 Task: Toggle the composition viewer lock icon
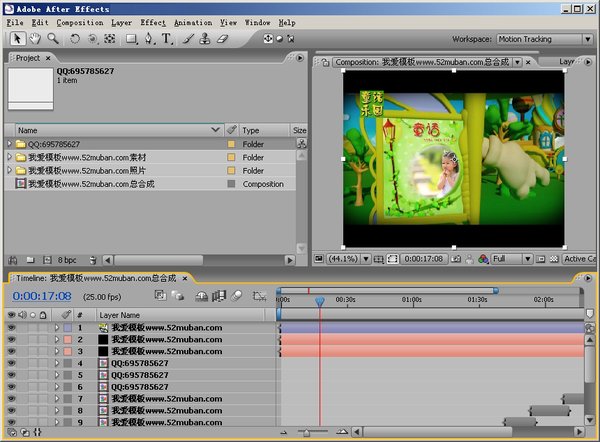click(x=325, y=62)
